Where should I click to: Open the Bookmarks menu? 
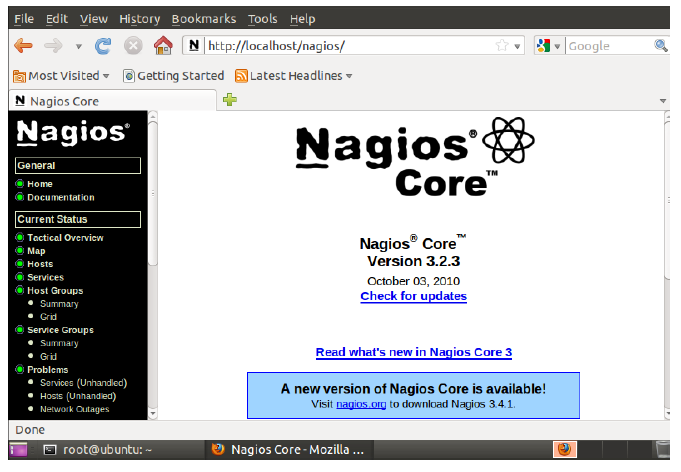tap(204, 19)
